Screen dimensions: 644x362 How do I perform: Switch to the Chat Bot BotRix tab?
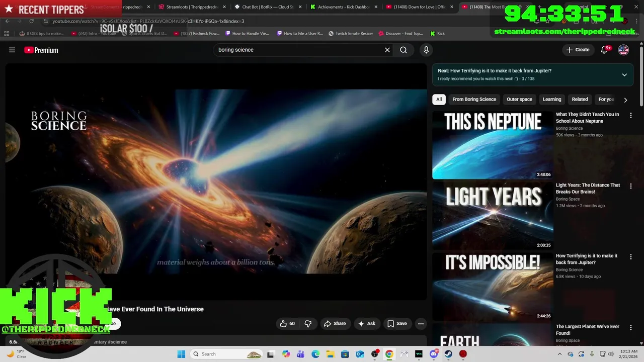tap(268, 7)
